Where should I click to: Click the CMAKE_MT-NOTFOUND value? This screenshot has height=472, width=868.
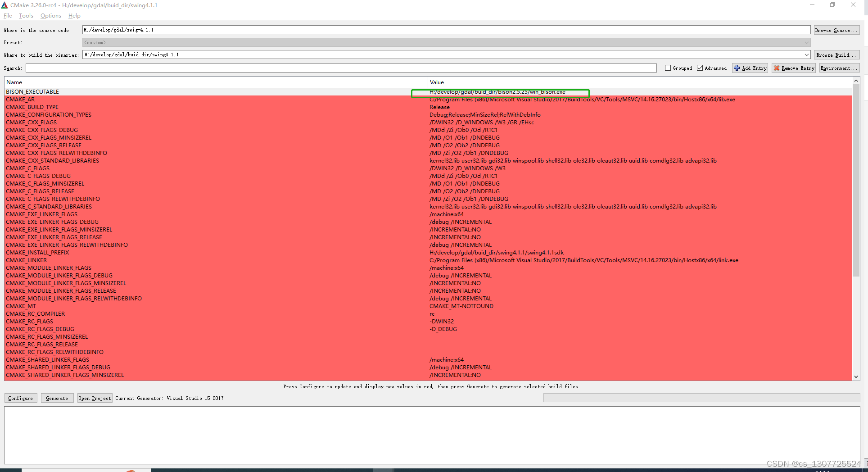pyautogui.click(x=461, y=306)
